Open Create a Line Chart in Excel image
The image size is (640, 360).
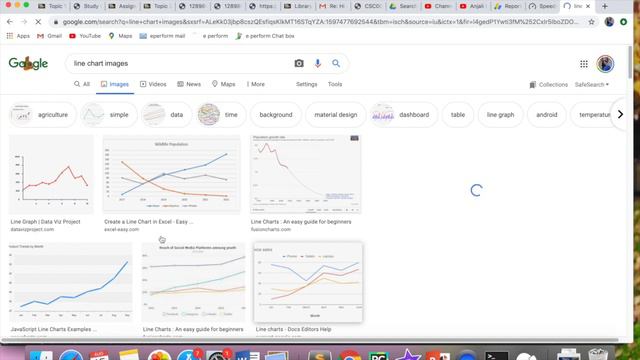[171, 174]
